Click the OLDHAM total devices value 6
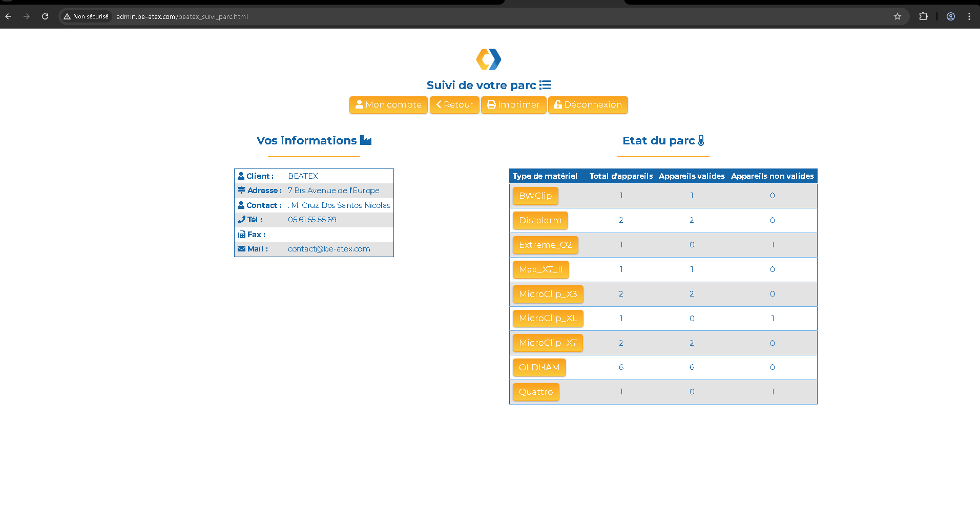 click(x=621, y=367)
